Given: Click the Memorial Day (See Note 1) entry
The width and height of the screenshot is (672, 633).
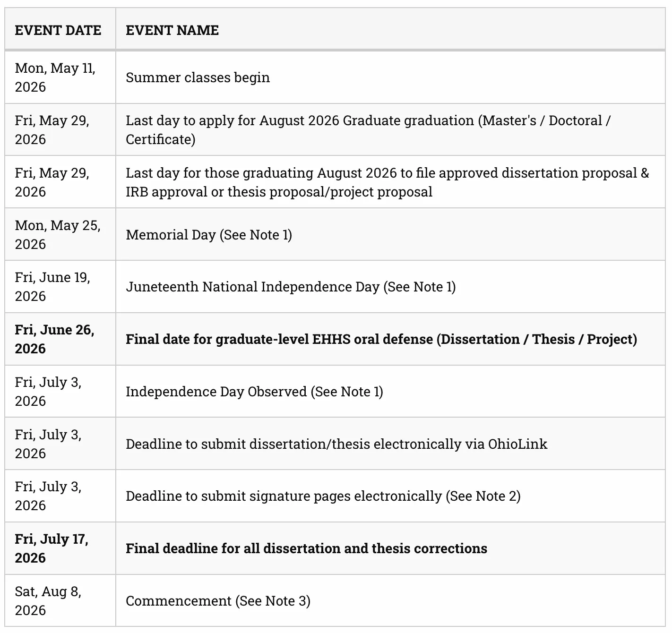Looking at the screenshot, I should tap(209, 235).
